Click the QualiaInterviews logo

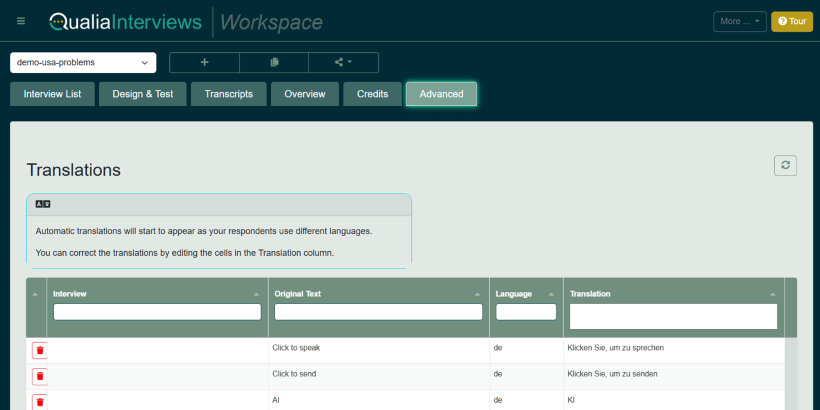coord(126,21)
